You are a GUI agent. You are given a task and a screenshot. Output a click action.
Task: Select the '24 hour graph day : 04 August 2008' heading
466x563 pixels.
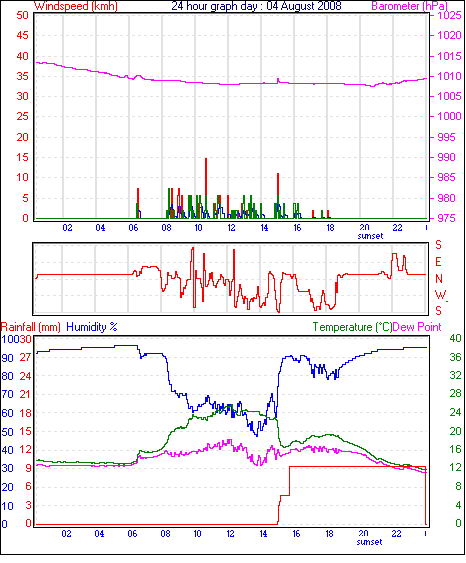click(256, 6)
